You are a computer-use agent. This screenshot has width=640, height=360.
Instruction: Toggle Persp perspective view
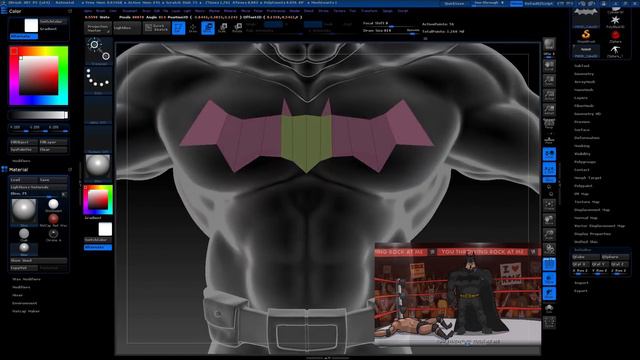(549, 124)
